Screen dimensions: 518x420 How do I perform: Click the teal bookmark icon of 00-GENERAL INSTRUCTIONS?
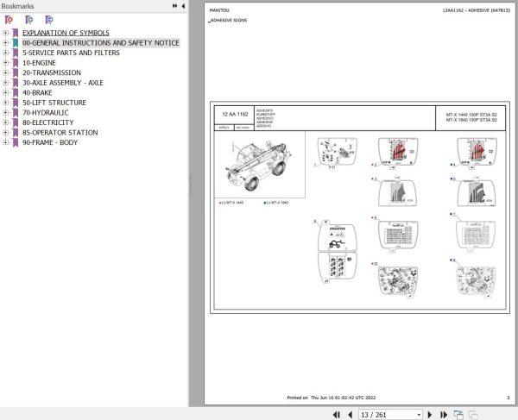click(16, 42)
